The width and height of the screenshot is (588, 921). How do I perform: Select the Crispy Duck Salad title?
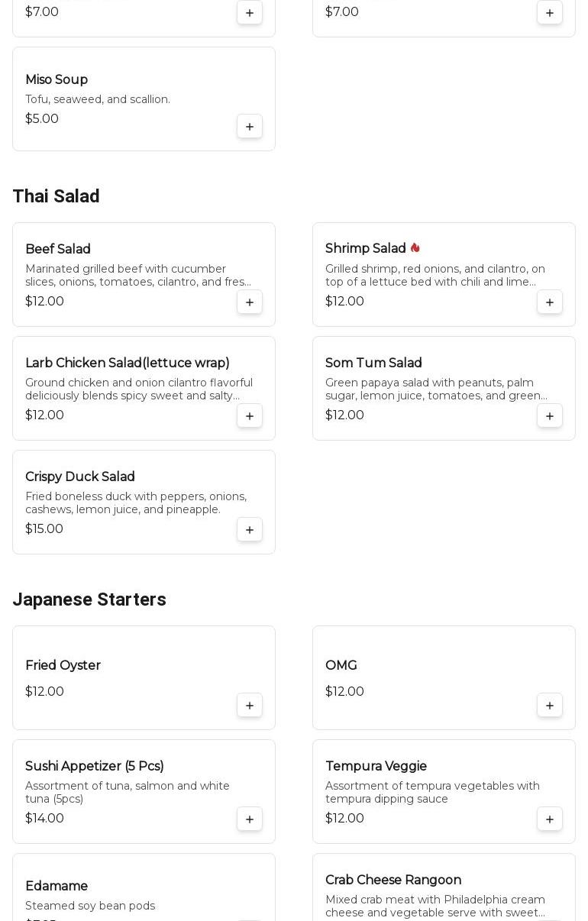click(x=80, y=477)
